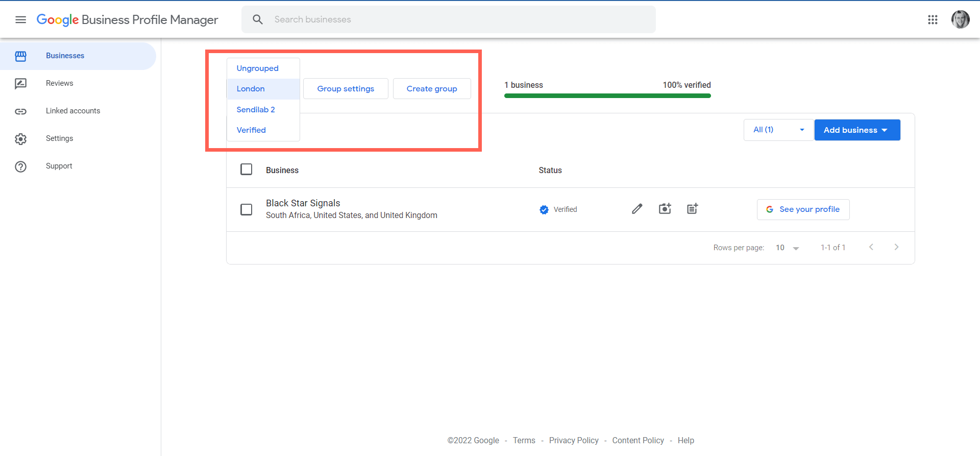
Task: Click the See your profile button
Action: 803,209
